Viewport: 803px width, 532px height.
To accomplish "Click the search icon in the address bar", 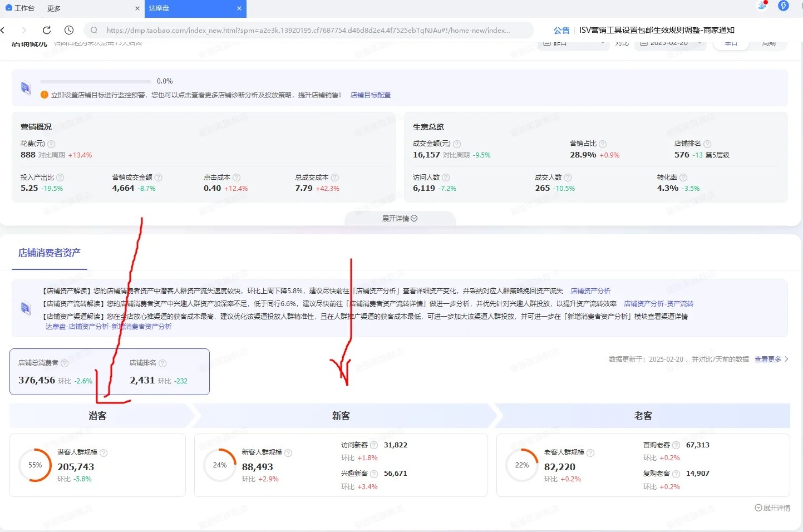I will (94, 30).
